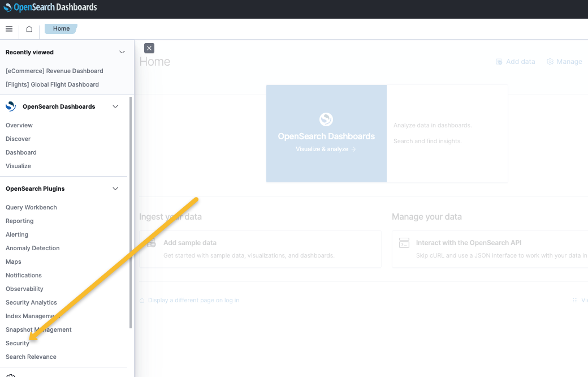Go to Overview in sidebar
This screenshot has height=377, width=588.
pyautogui.click(x=19, y=125)
